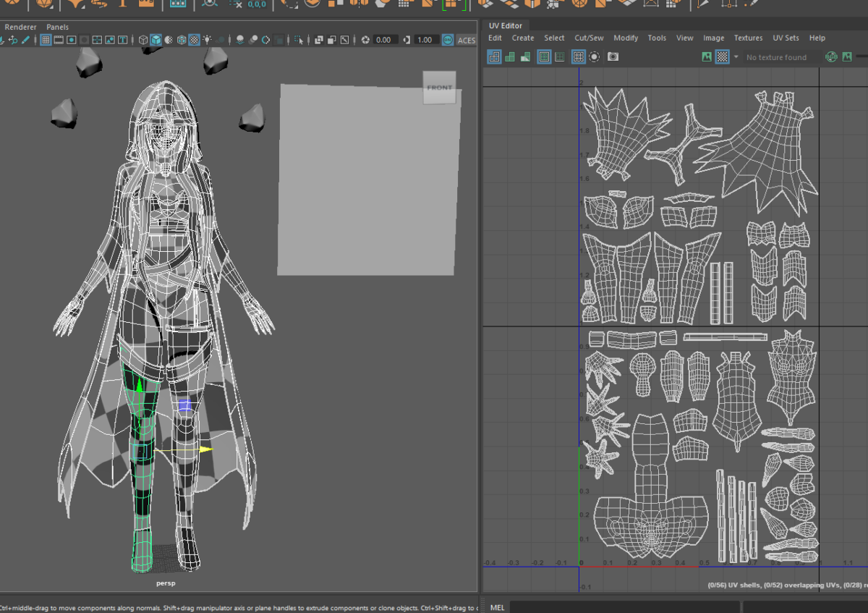868x613 pixels.
Task: Toggle the viewport grid icon
Action: 46,40
